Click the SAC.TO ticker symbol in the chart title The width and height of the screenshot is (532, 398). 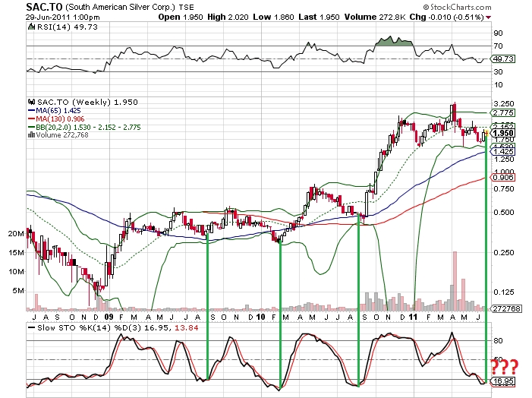coord(44,7)
